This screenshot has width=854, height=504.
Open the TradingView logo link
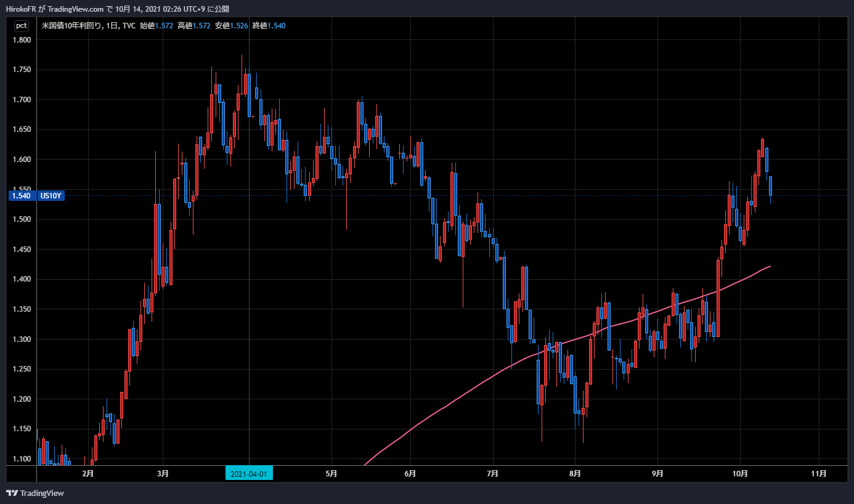pos(35,493)
